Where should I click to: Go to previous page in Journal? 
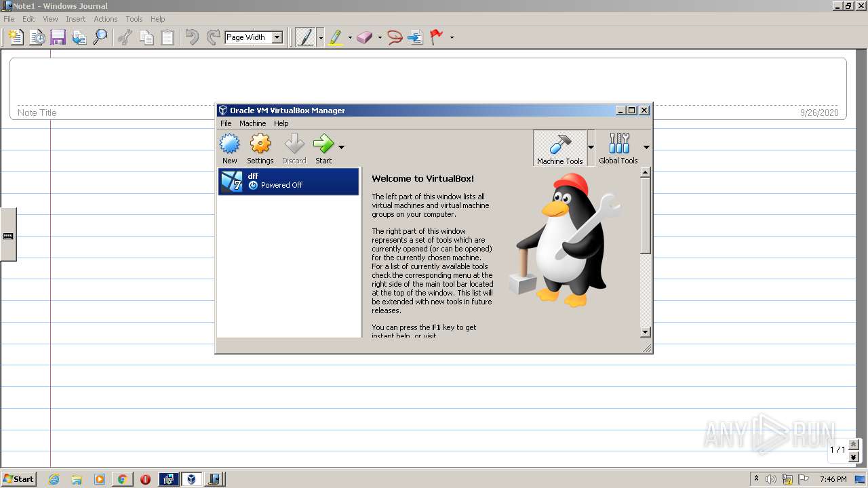click(x=854, y=444)
